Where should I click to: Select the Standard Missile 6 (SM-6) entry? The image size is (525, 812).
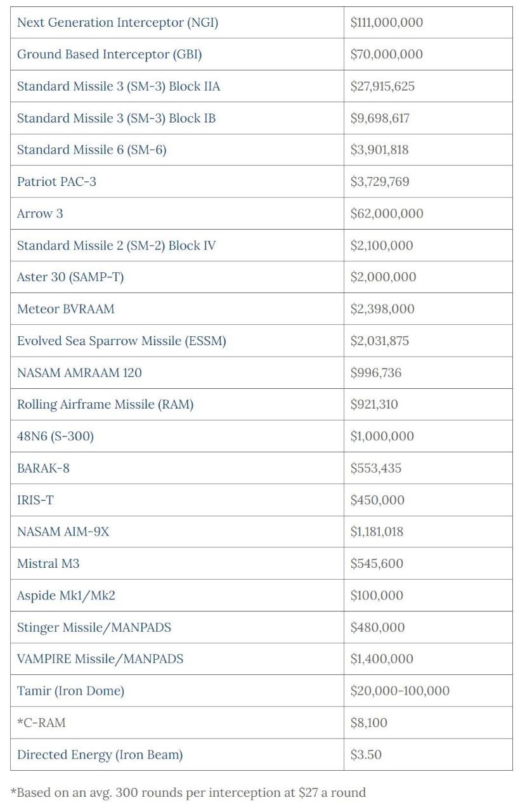pos(91,150)
